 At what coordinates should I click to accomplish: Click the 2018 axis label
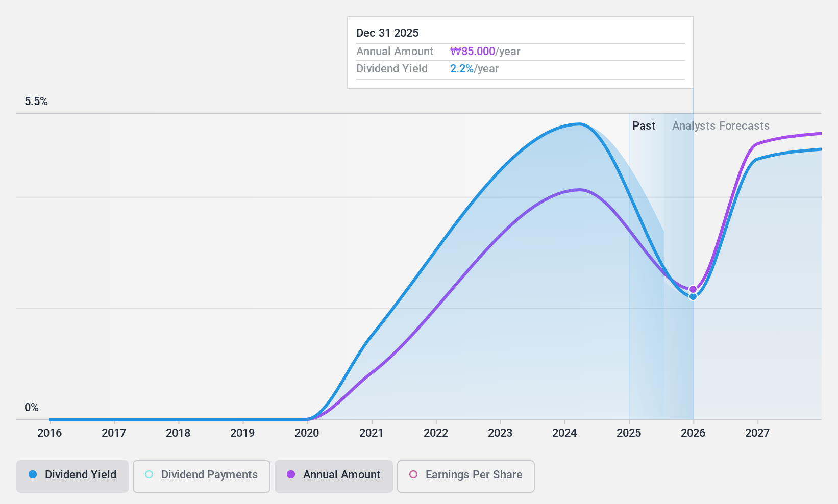point(178,433)
